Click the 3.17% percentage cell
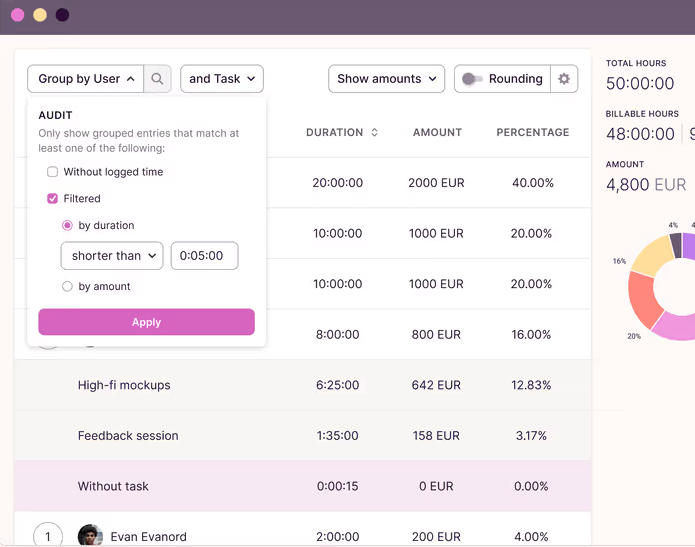 tap(531, 435)
